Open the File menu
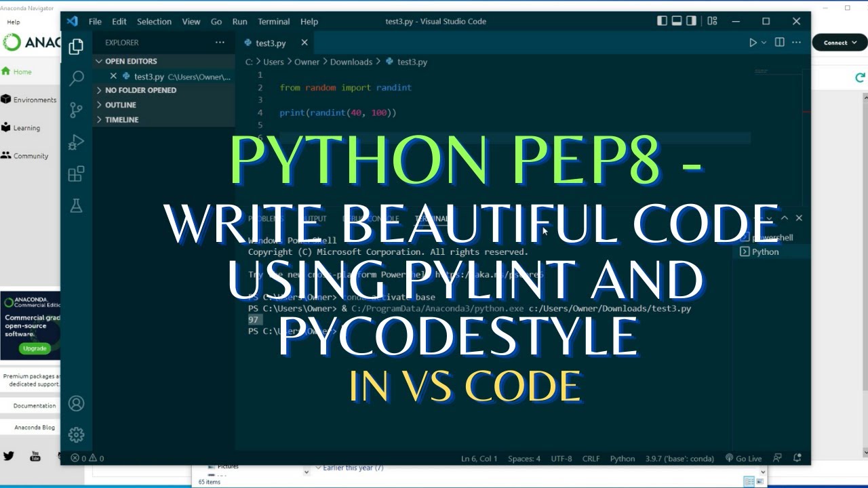Image resolution: width=868 pixels, height=488 pixels. [x=95, y=21]
